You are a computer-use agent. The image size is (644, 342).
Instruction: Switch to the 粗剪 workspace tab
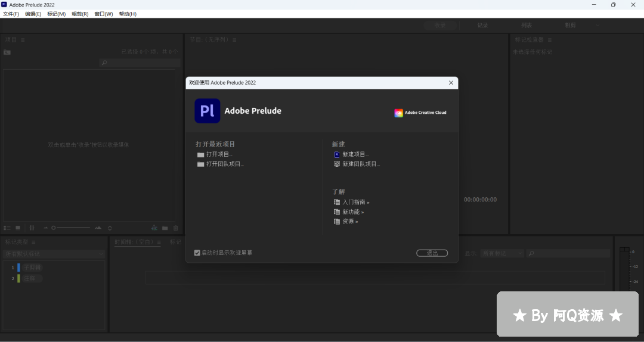tap(570, 25)
